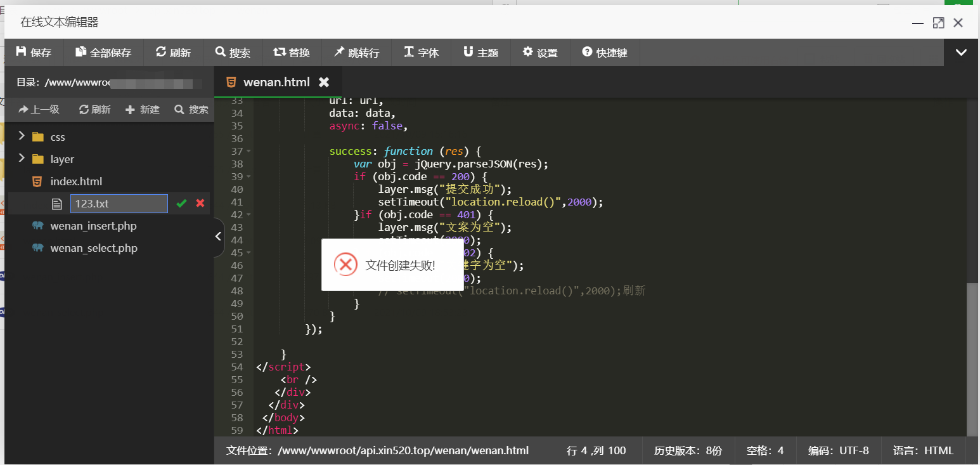Maximize the editor dialog
Viewport: 980px width, 465px height.
tap(938, 23)
